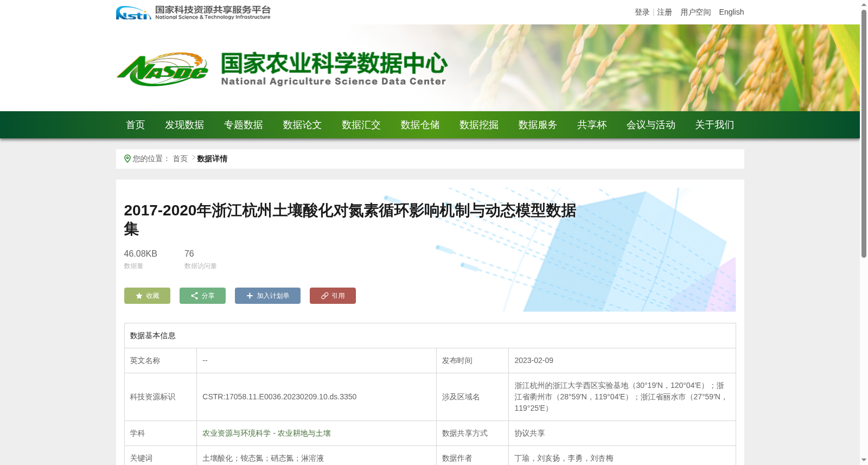Open the 发现数据 menu

pyautogui.click(x=184, y=125)
